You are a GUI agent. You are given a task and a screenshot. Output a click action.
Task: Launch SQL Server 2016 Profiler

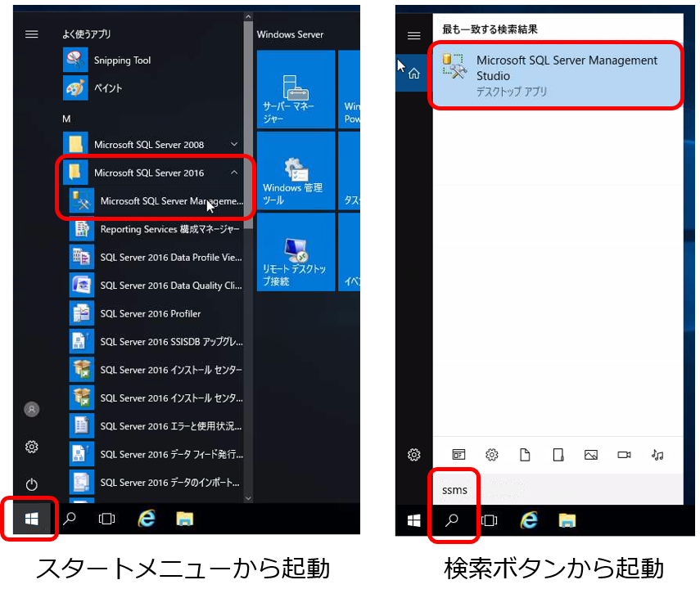[x=150, y=314]
